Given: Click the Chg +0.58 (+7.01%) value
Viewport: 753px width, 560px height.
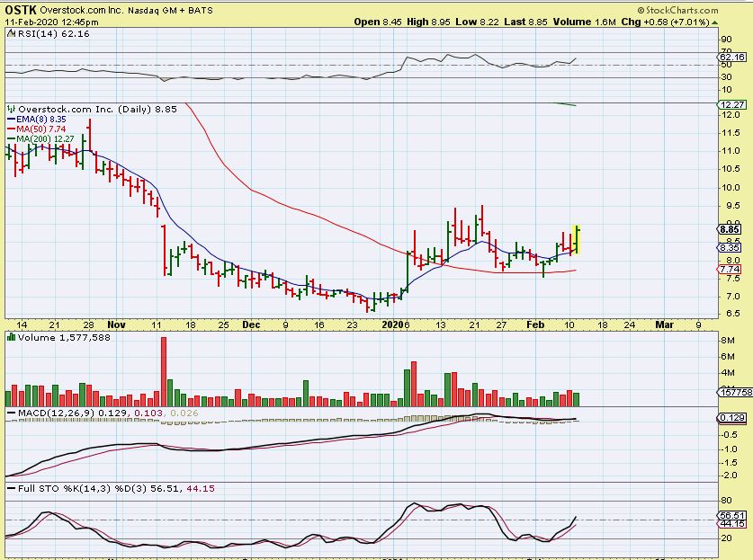Looking at the screenshot, I should point(665,22).
